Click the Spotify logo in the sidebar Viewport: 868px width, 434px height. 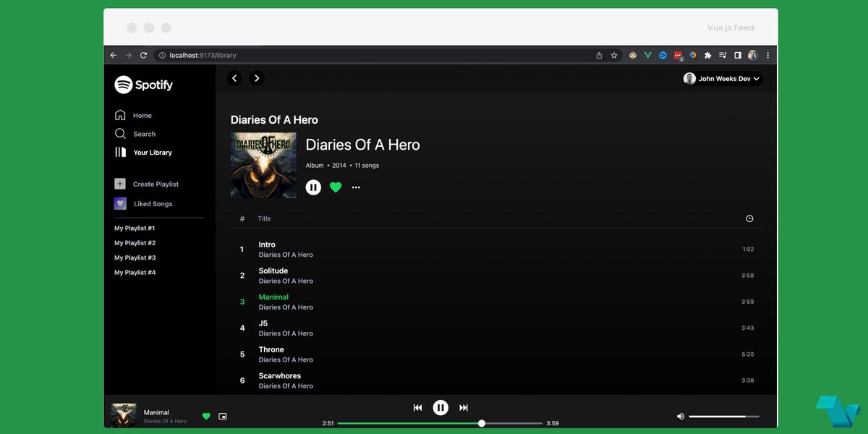pyautogui.click(x=143, y=85)
